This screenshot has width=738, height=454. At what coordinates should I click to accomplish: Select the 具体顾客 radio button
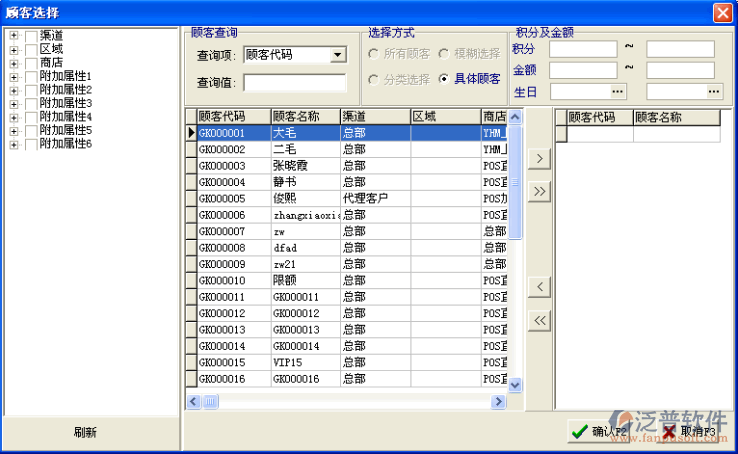[444, 79]
